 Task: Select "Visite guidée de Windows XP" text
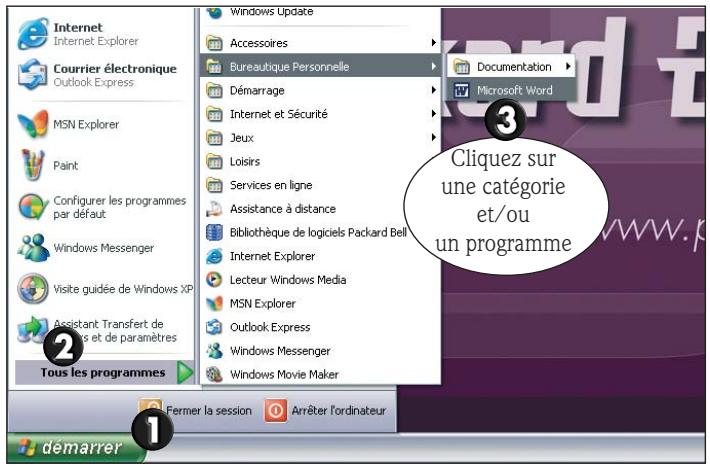tap(123, 289)
